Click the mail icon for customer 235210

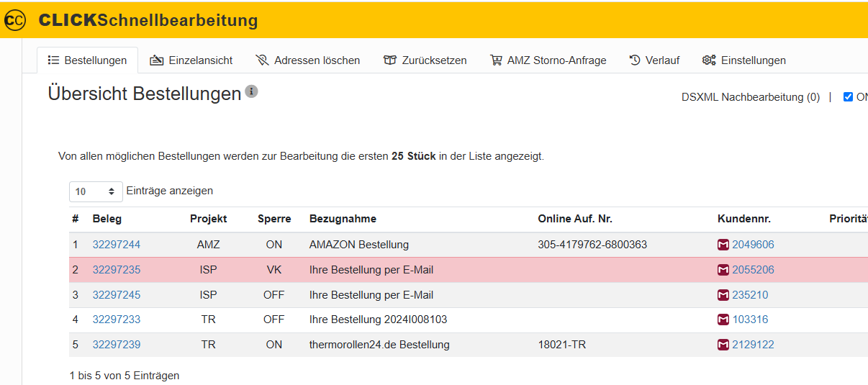point(723,295)
